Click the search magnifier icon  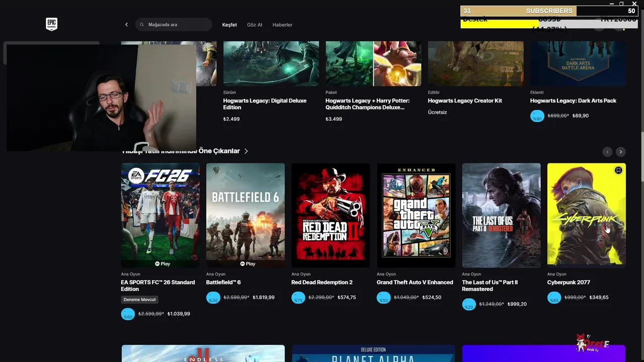tap(142, 25)
